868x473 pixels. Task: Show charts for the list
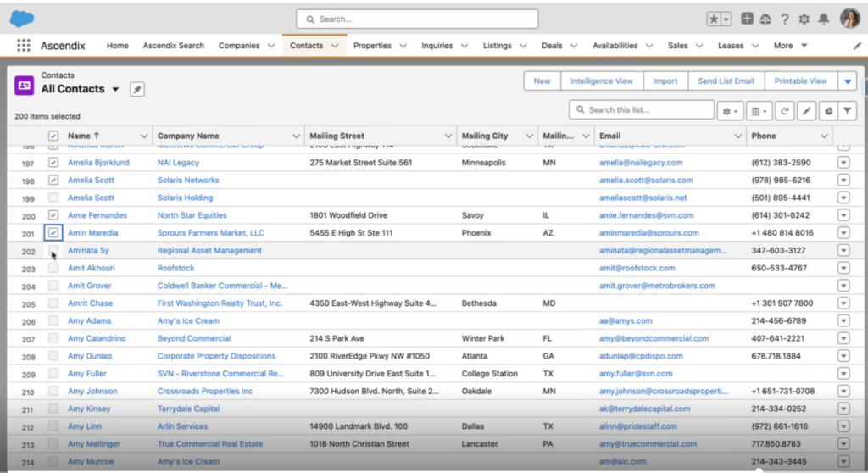click(829, 111)
